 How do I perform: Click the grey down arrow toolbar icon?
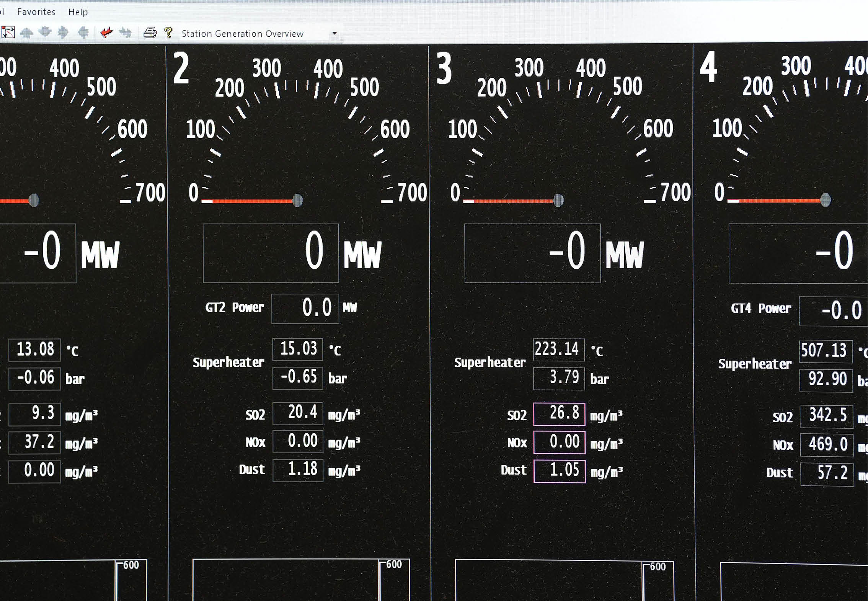[x=45, y=32]
